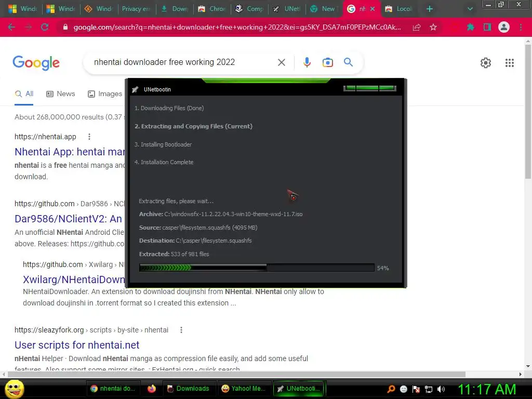Open the Chrome side panel icon

click(x=487, y=27)
